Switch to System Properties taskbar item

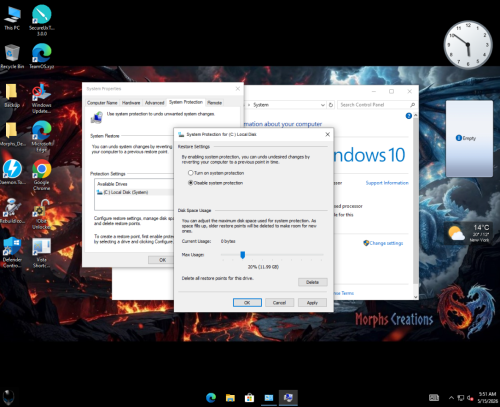click(288, 398)
